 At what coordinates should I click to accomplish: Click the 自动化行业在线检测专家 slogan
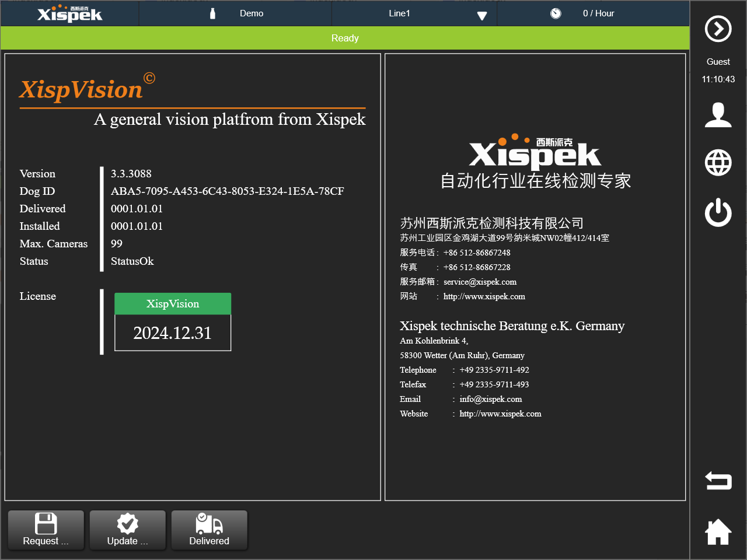536,181
